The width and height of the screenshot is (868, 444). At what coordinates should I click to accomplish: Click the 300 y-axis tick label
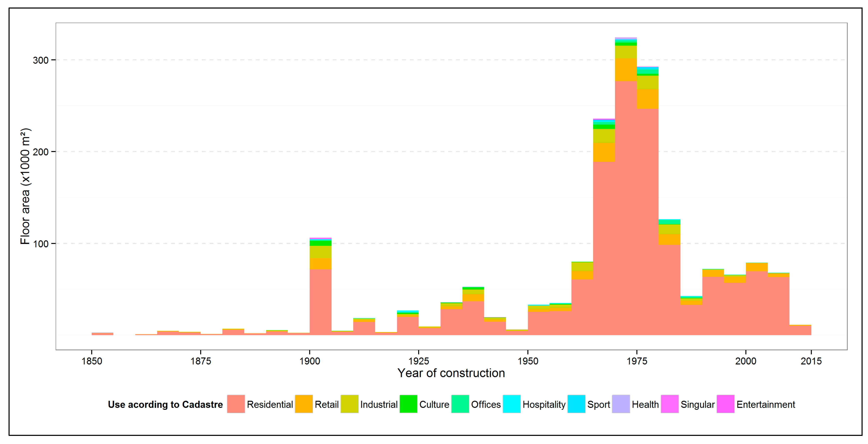coord(40,60)
